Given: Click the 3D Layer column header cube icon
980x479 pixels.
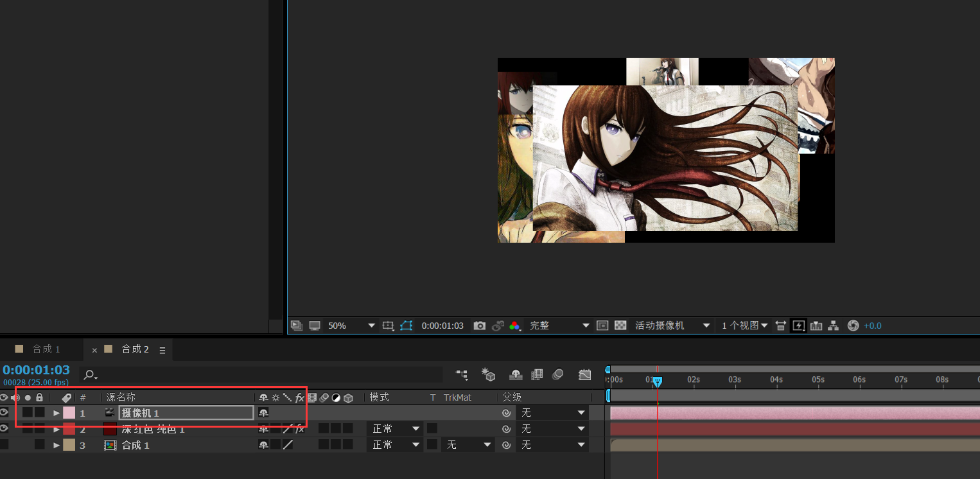Looking at the screenshot, I should click(348, 398).
